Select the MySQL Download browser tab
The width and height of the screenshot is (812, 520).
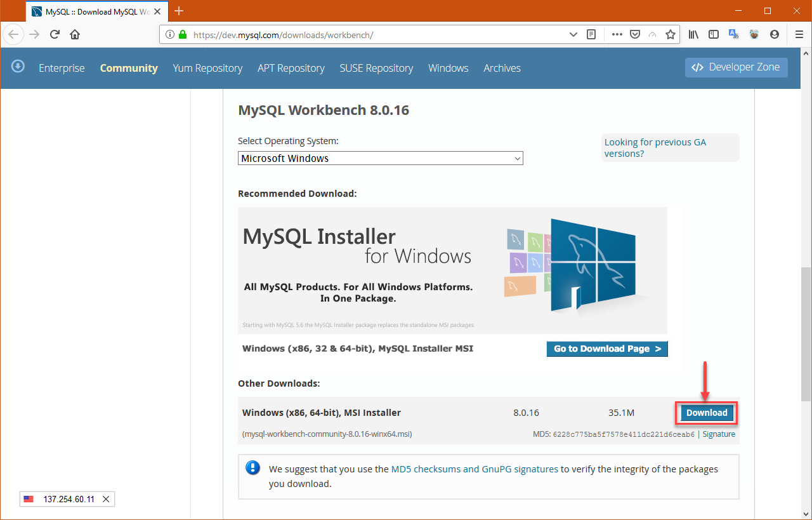click(98, 11)
